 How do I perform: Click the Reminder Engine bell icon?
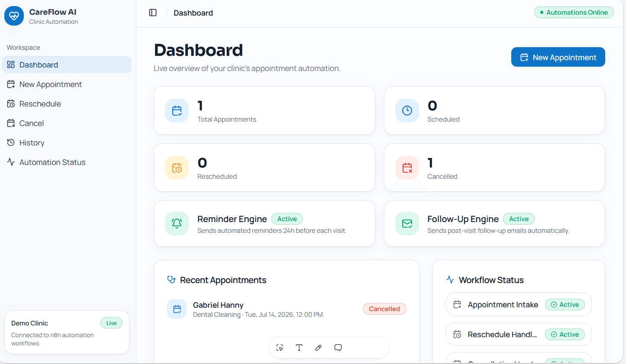point(177,223)
